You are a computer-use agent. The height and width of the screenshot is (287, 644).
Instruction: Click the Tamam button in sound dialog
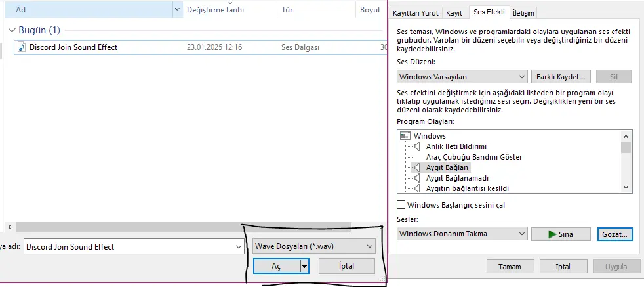[510, 267]
